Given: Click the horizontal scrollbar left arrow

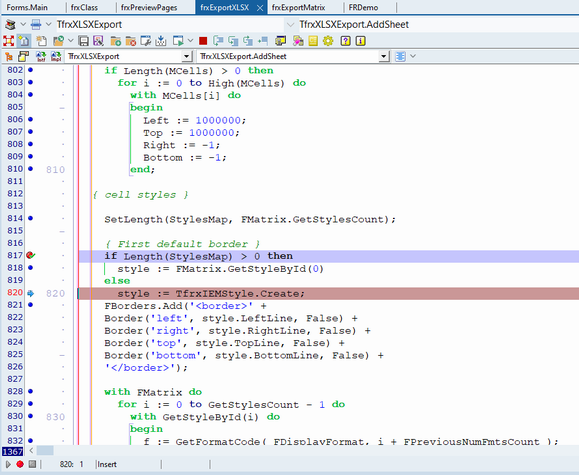Looking at the screenshot, I should 31,451.
